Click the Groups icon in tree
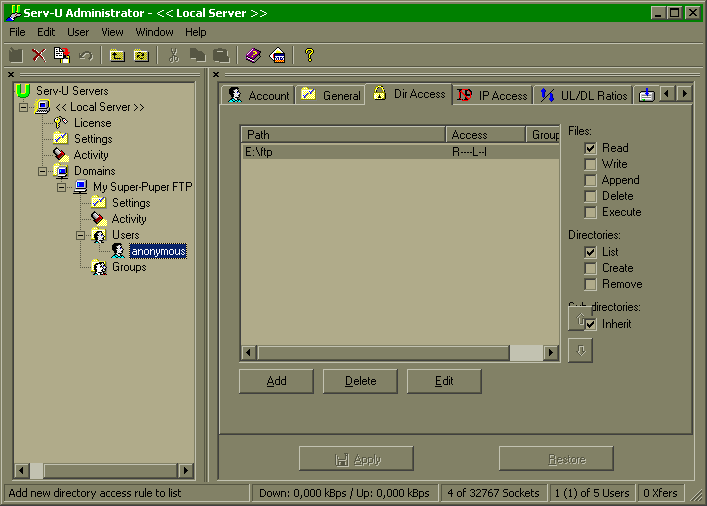 pyautogui.click(x=99, y=267)
